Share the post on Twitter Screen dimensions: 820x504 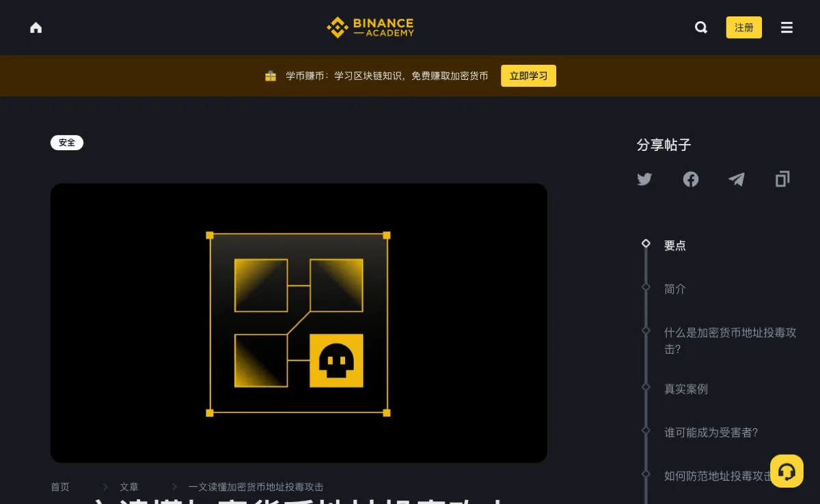644,179
